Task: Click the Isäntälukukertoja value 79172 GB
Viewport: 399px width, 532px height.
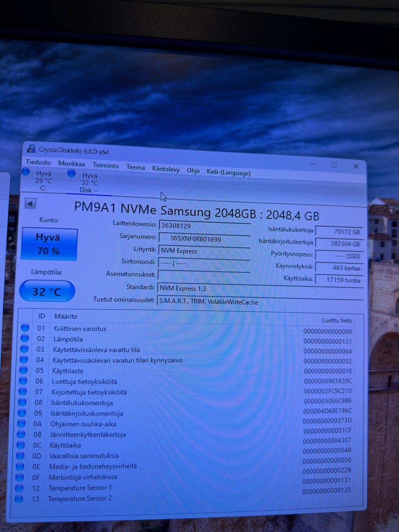Action: pyautogui.click(x=338, y=232)
